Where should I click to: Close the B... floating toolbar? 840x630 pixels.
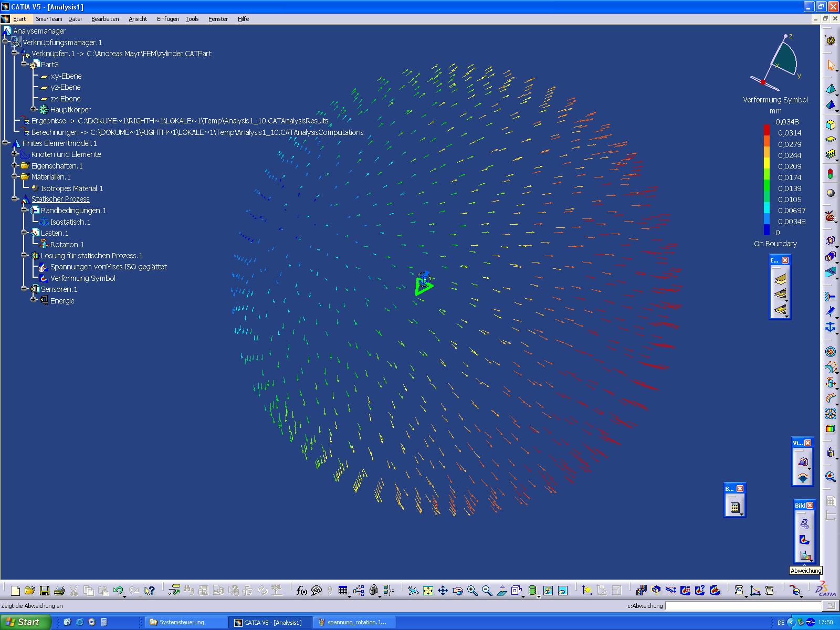[x=740, y=489]
